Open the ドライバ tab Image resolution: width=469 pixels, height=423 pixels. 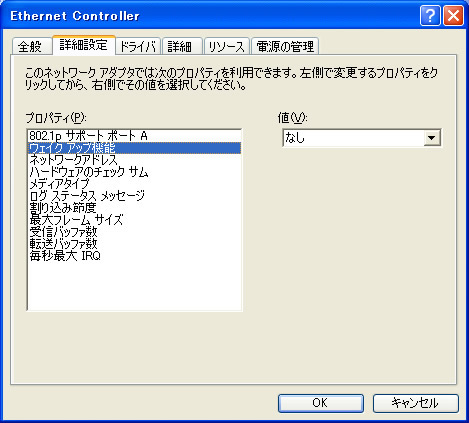click(138, 46)
